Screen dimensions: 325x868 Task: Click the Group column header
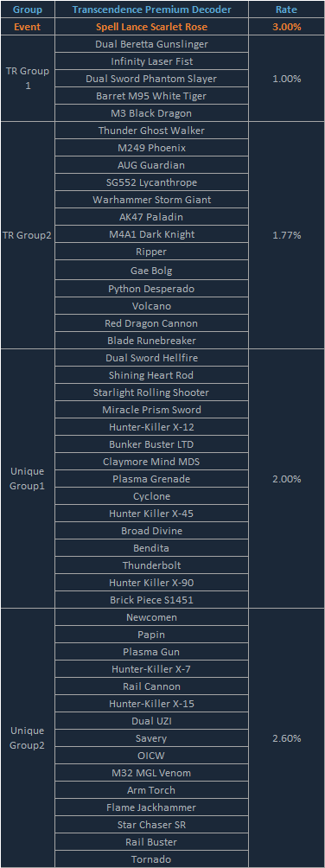pos(28,10)
